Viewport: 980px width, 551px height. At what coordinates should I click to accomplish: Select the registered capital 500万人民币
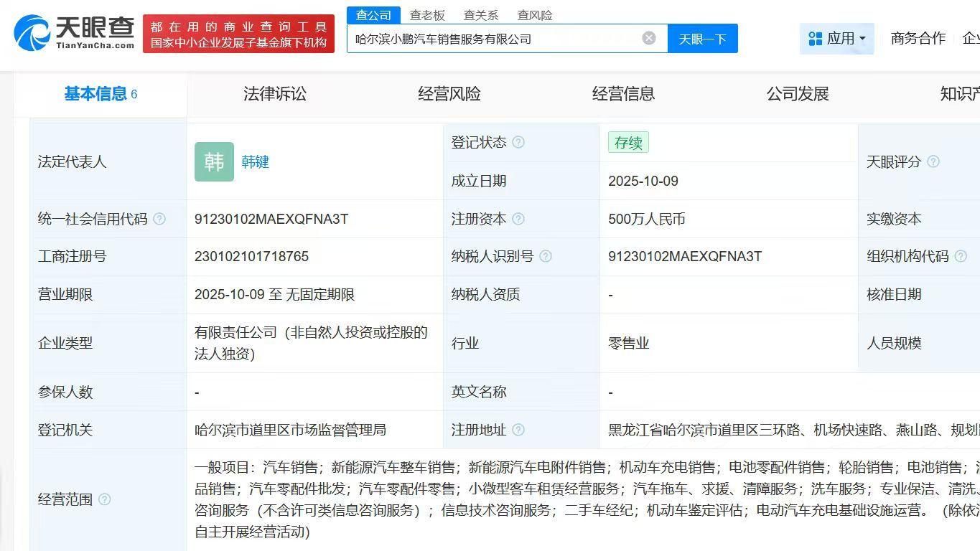click(647, 219)
